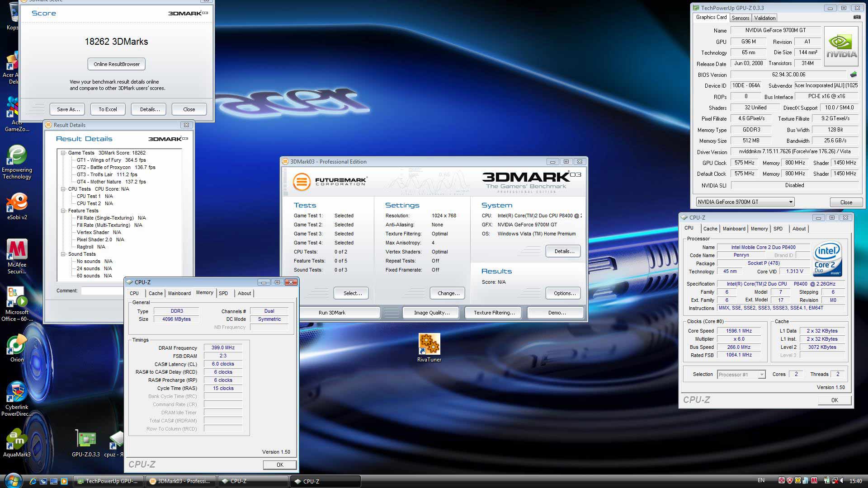
Task: Open the Empowering Technology desktop icon
Action: (x=17, y=162)
